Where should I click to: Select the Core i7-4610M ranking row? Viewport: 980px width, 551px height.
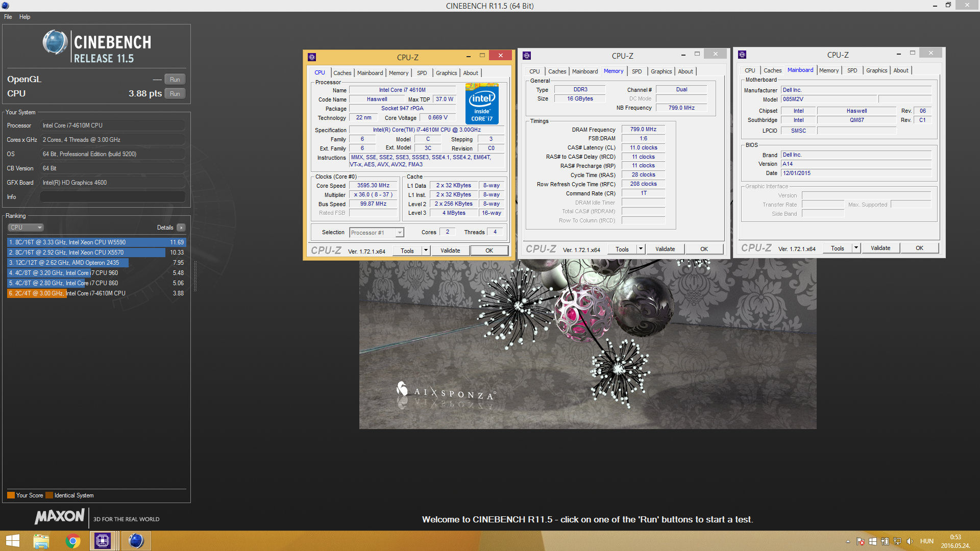pyautogui.click(x=96, y=293)
